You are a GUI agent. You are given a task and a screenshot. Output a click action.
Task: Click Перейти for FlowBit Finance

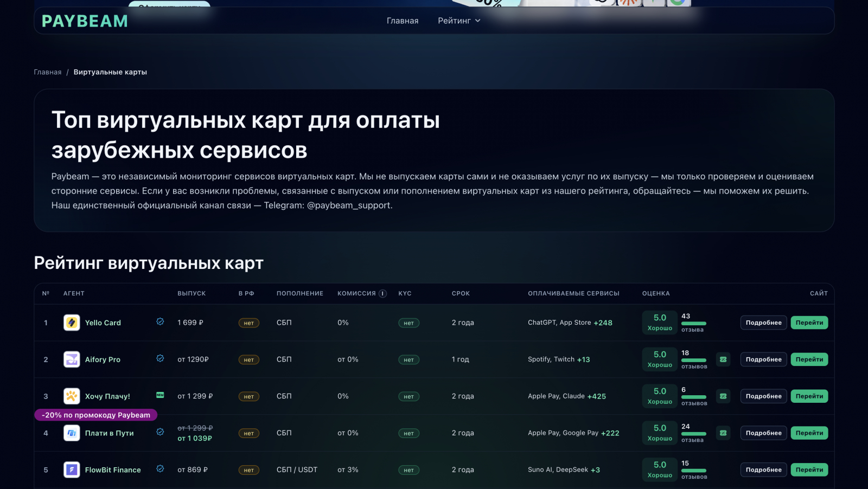click(x=809, y=470)
